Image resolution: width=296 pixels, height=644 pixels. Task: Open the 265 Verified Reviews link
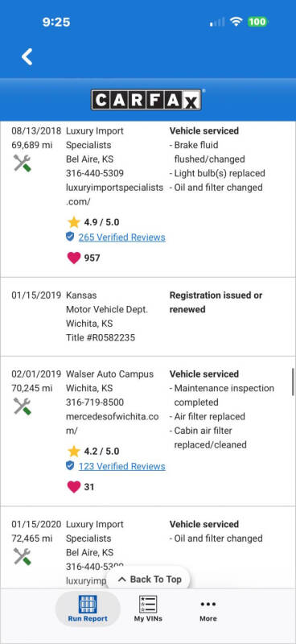tap(122, 237)
